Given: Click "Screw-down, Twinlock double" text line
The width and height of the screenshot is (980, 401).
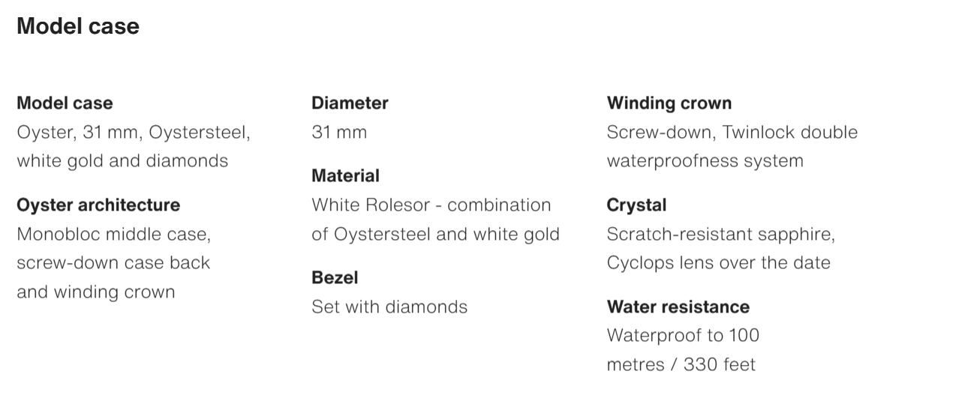Looking at the screenshot, I should pos(732,133).
